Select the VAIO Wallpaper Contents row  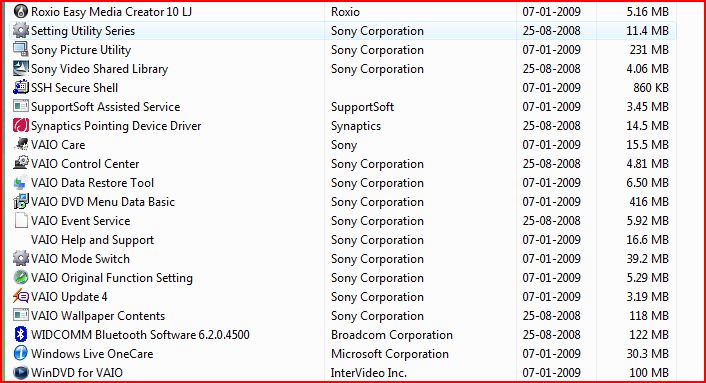342,316
